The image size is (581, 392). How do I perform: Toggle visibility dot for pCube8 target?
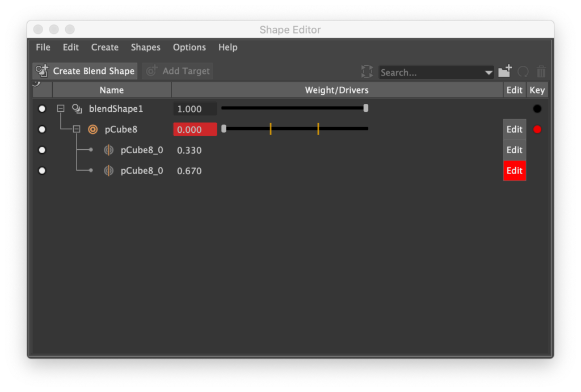[42, 129]
